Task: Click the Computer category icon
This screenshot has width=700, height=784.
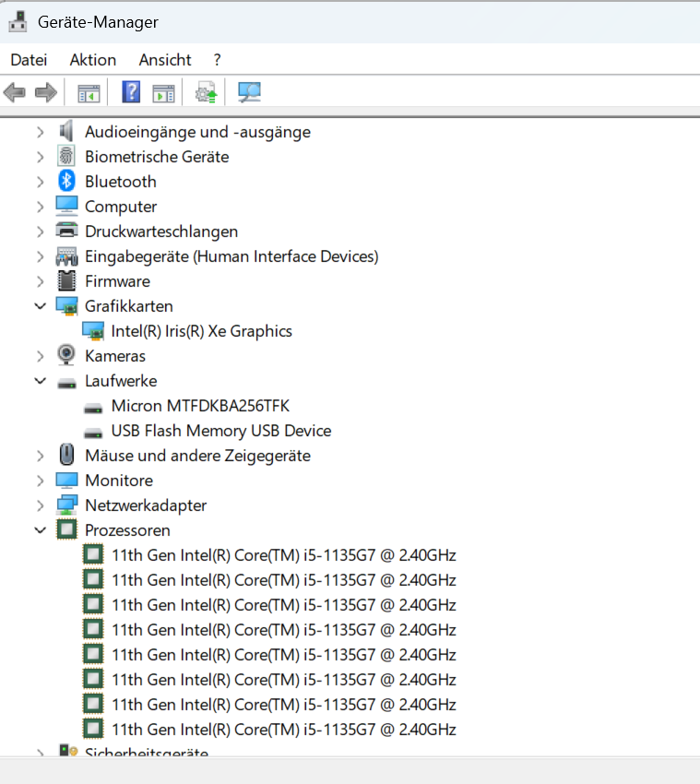Action: (x=66, y=206)
